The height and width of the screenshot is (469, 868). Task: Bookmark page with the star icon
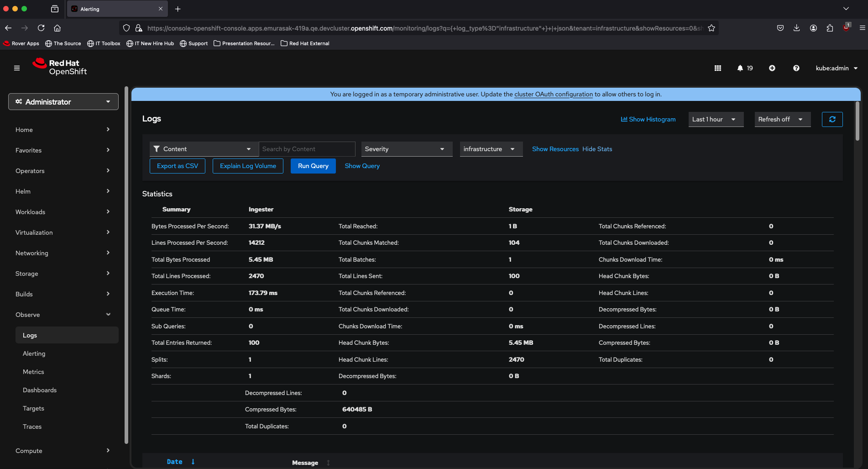(711, 28)
